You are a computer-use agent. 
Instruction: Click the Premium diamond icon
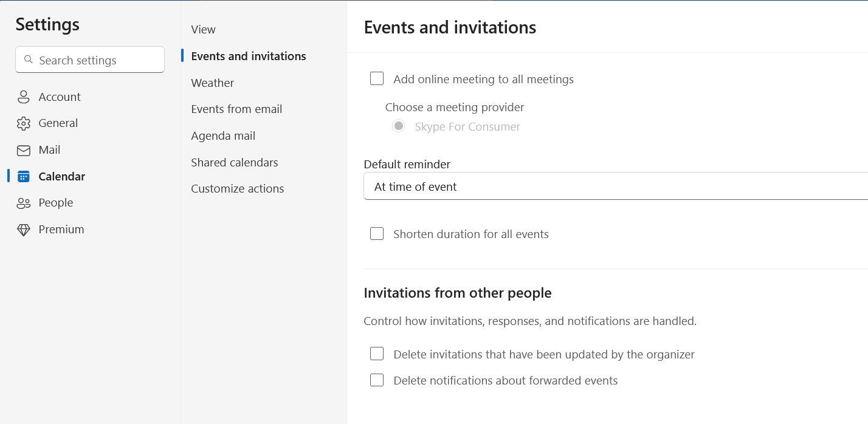(24, 230)
